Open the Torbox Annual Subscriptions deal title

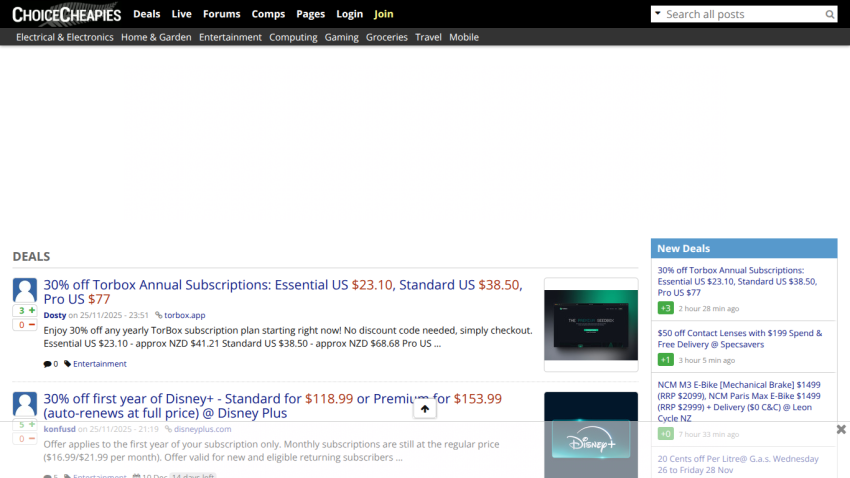(x=283, y=292)
